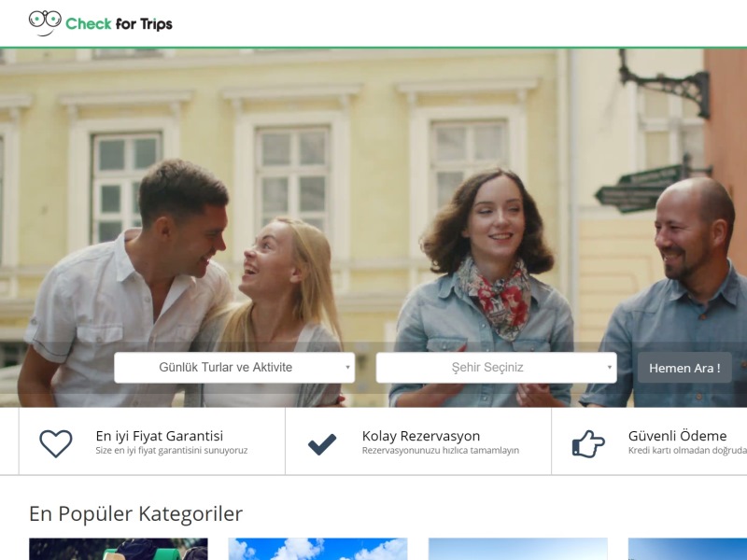Open the third popular category thumbnail
Viewport: 747px width, 560px height.
point(517,549)
